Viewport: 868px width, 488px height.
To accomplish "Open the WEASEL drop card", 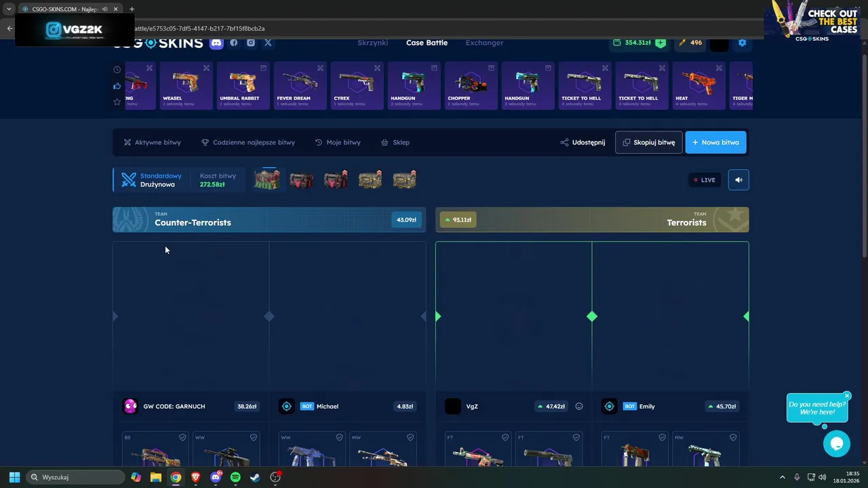I will click(185, 86).
